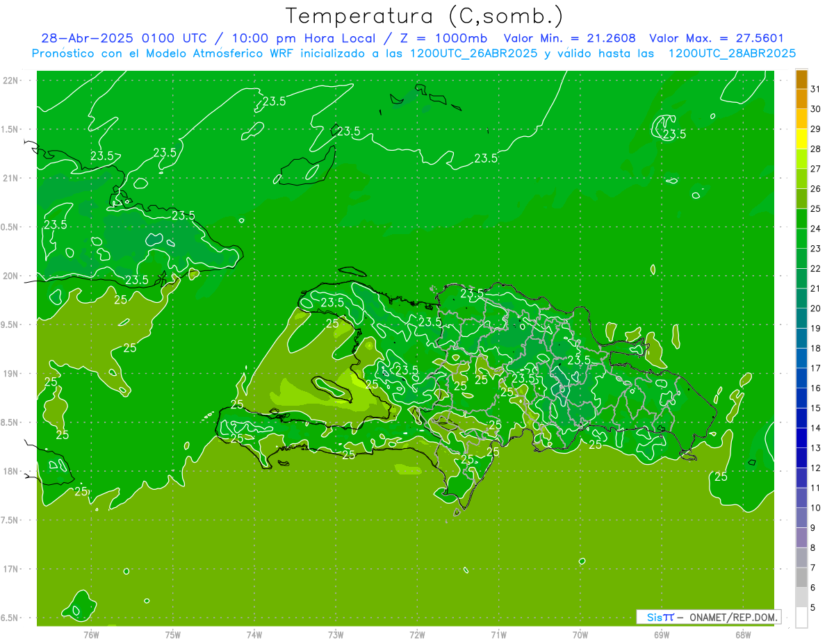Click the orange legend swatch between 29 and 30

coord(801,119)
